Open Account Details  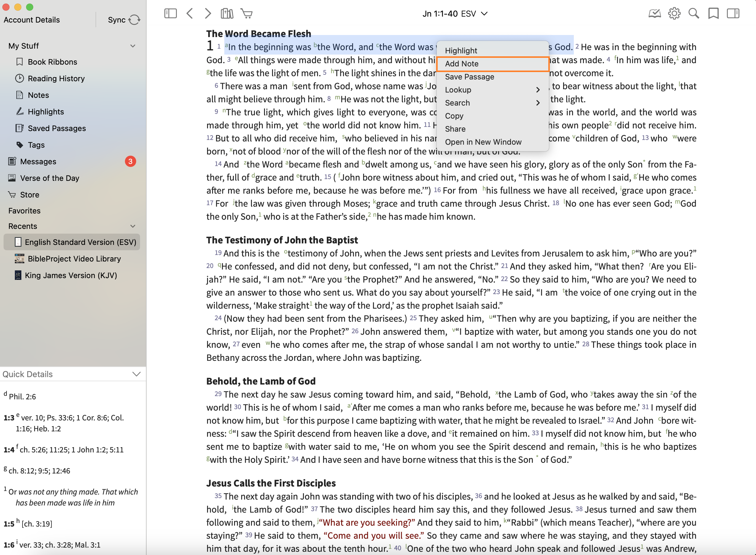[31, 20]
